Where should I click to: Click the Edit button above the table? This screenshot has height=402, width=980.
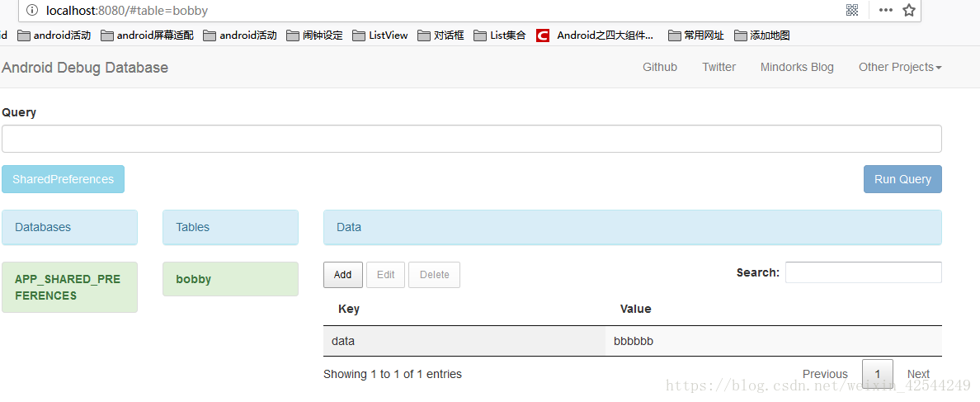coord(385,275)
